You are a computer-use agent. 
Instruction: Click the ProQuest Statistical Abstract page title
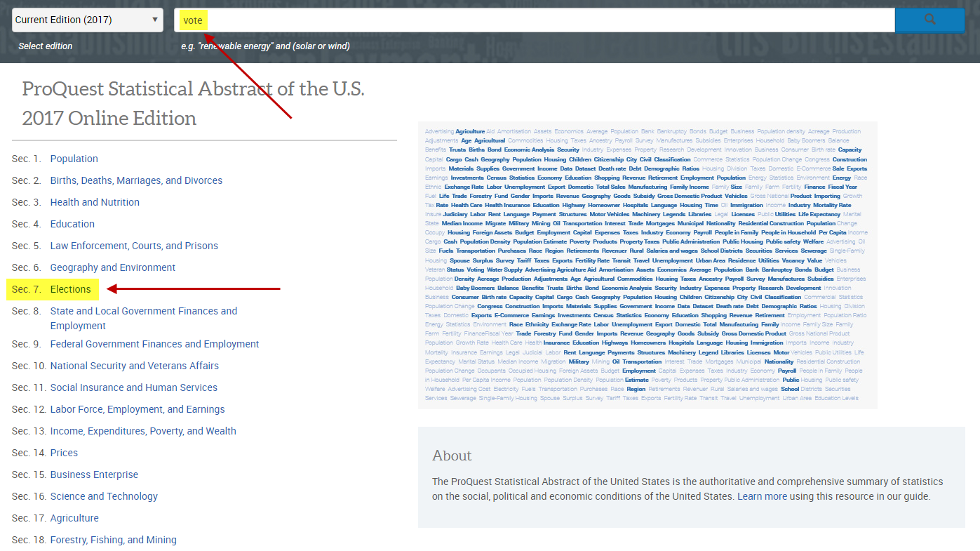[x=194, y=103]
